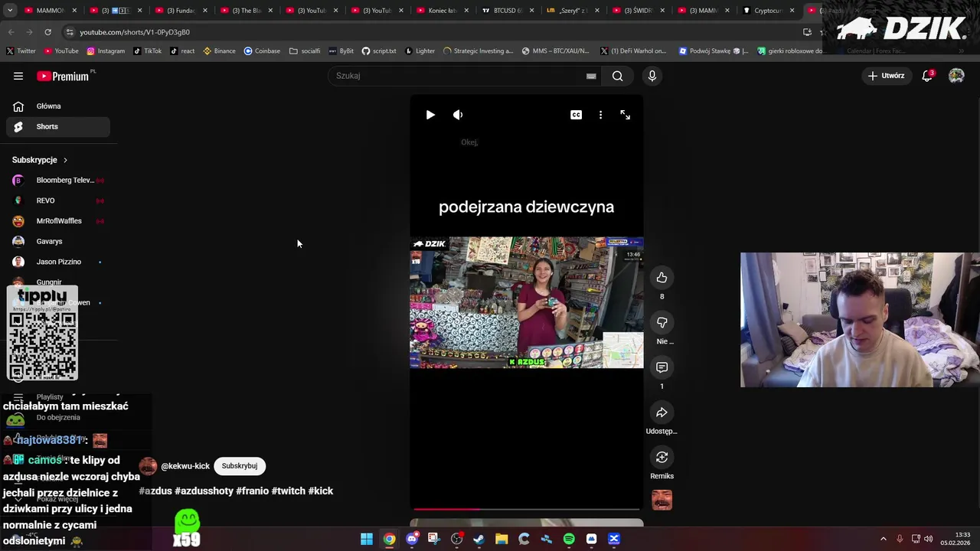
Task: Open Jason Pizzino subscription channel
Action: [x=58, y=262]
